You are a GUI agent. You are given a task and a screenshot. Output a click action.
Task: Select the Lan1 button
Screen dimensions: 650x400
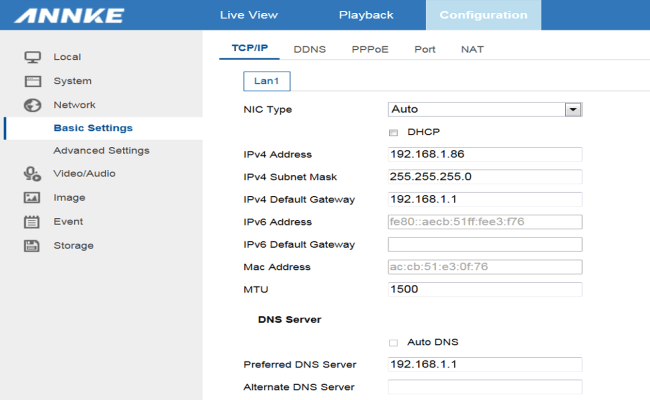click(266, 81)
